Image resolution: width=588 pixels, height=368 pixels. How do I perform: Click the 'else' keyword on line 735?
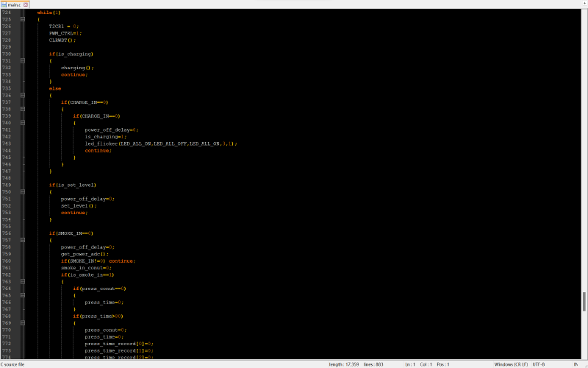[55, 88]
